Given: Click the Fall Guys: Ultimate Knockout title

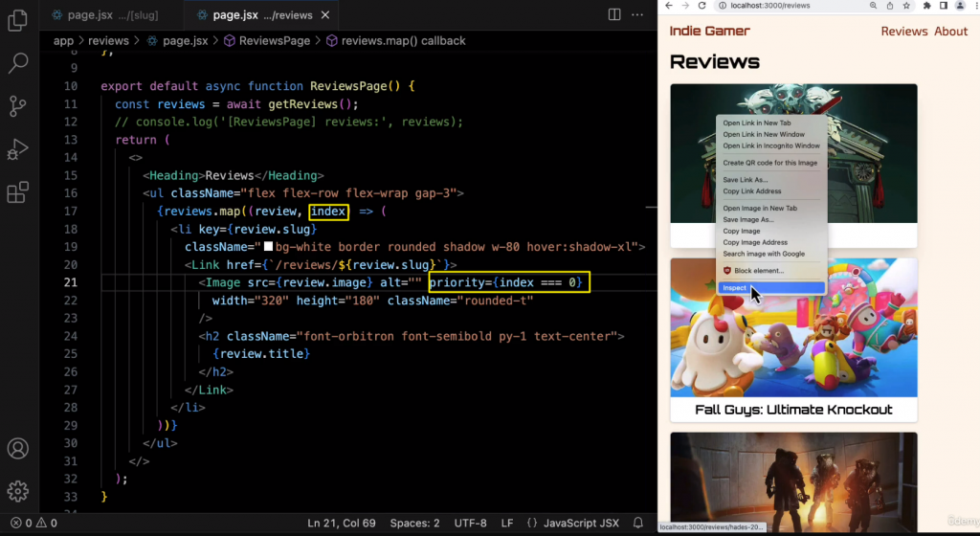Looking at the screenshot, I should (793, 410).
